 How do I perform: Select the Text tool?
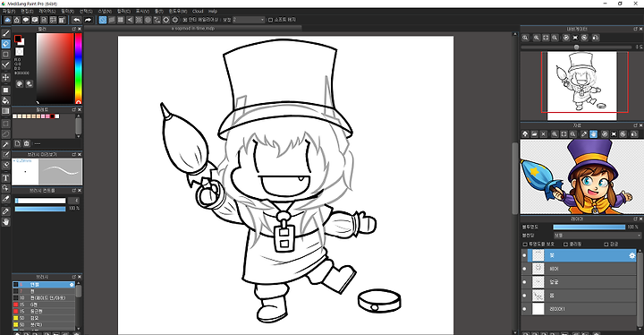[x=5, y=178]
